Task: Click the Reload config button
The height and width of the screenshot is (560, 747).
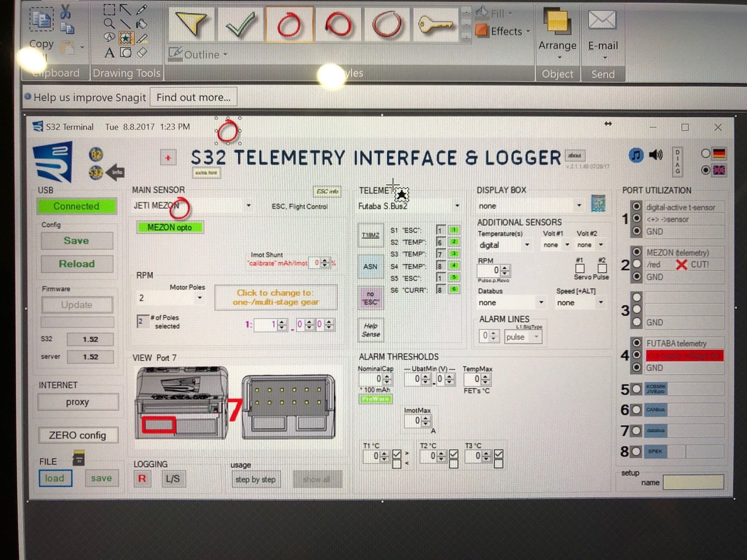Action: [x=77, y=264]
